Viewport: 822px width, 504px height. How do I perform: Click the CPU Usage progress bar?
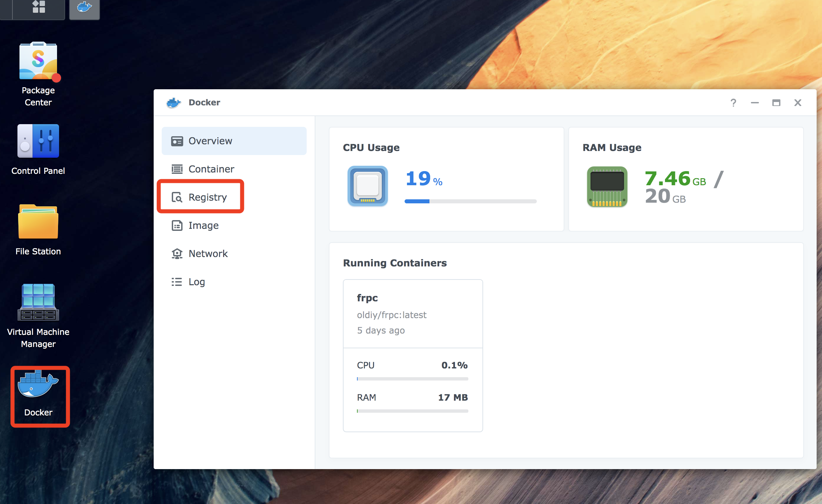click(x=470, y=201)
